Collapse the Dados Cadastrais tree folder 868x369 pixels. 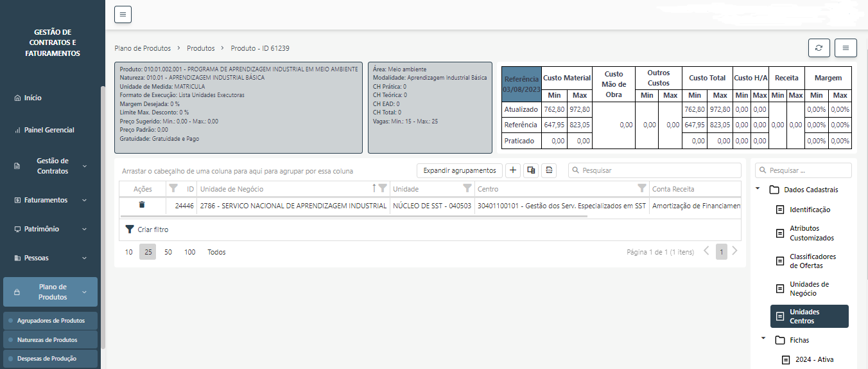tap(758, 190)
